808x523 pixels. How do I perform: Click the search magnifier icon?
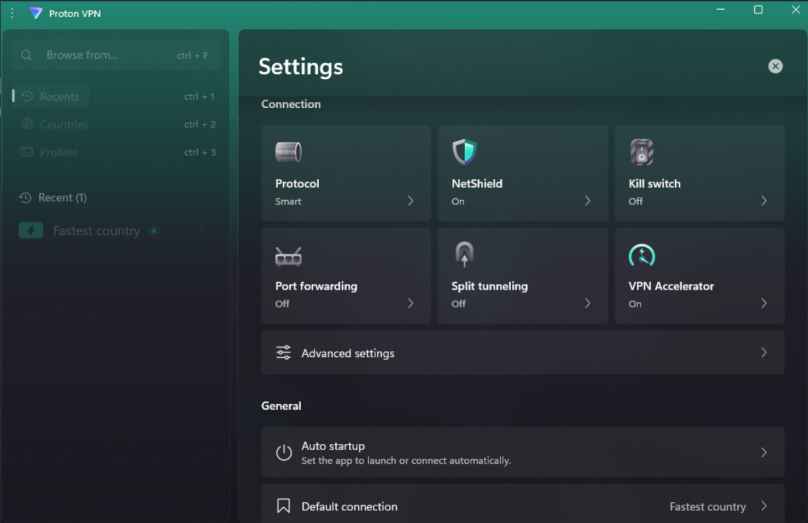tap(26, 55)
